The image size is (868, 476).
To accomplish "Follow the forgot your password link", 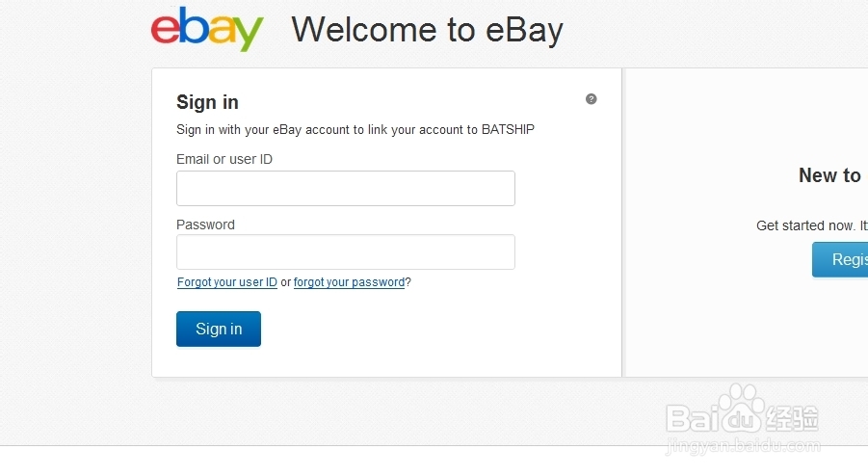I will tap(349, 282).
